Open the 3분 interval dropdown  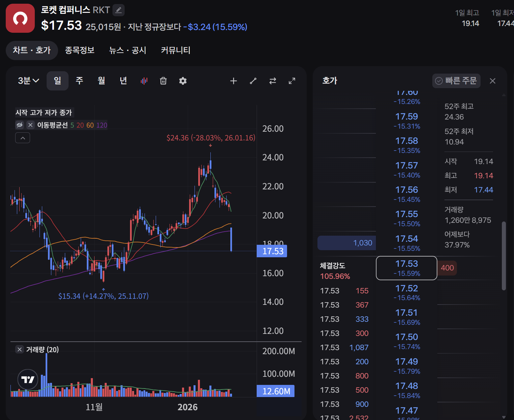pyautogui.click(x=28, y=81)
